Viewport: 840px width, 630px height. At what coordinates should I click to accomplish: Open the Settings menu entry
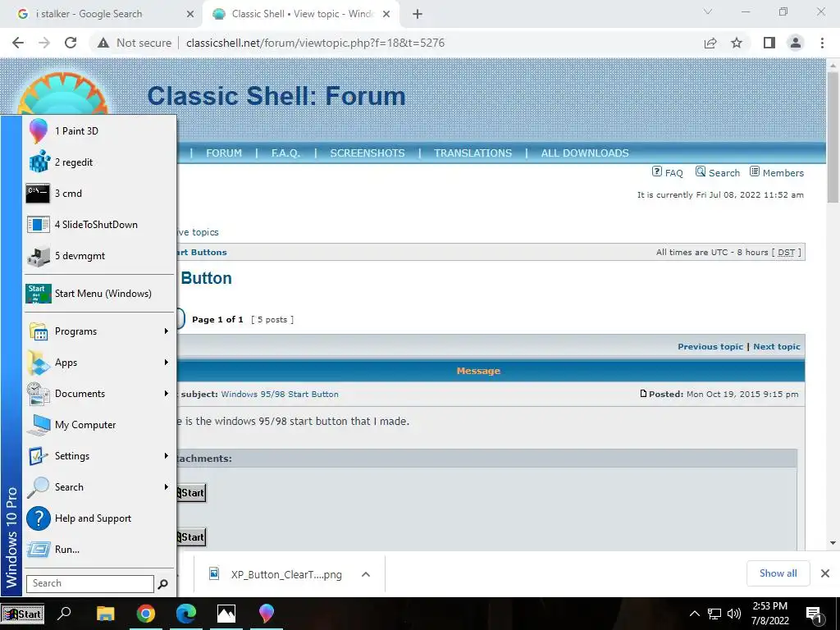pyautogui.click(x=99, y=456)
